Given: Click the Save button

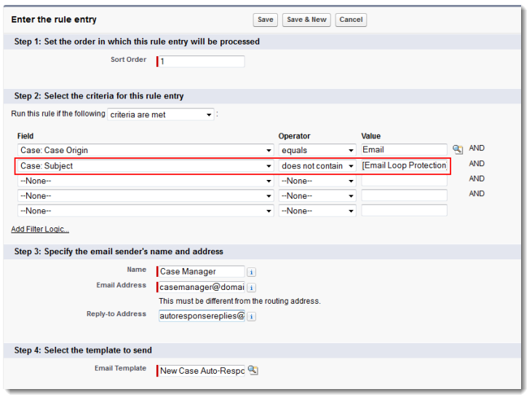Looking at the screenshot, I should coord(266,20).
